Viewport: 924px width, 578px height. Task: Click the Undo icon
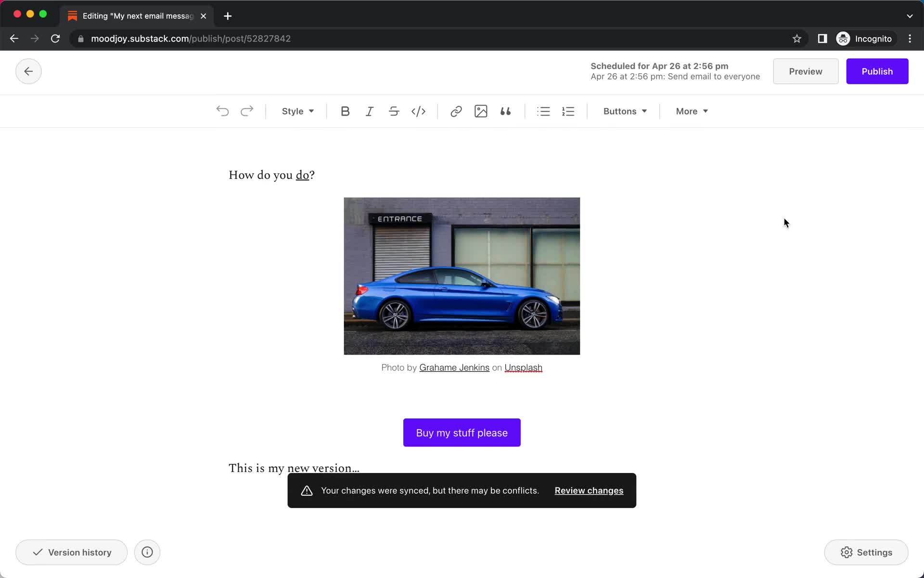pyautogui.click(x=222, y=110)
